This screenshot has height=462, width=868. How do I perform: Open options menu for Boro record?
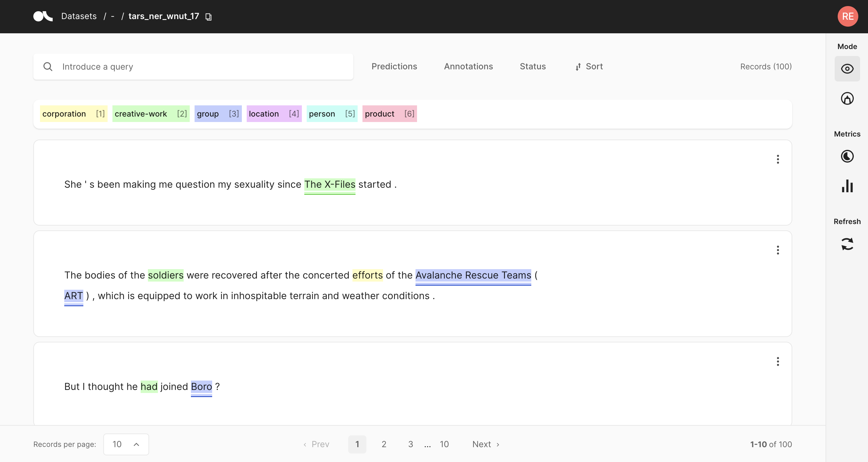click(778, 361)
